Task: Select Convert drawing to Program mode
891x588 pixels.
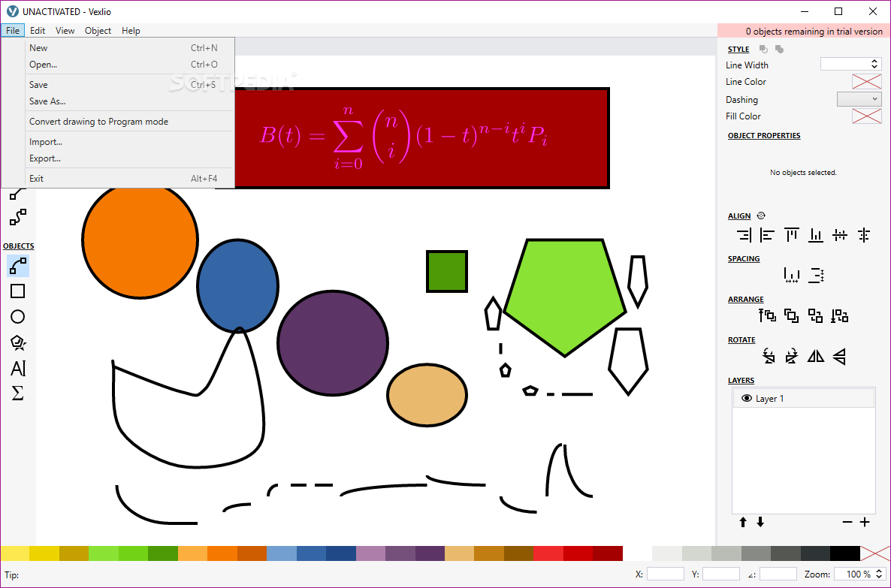Action: pyautogui.click(x=129, y=122)
